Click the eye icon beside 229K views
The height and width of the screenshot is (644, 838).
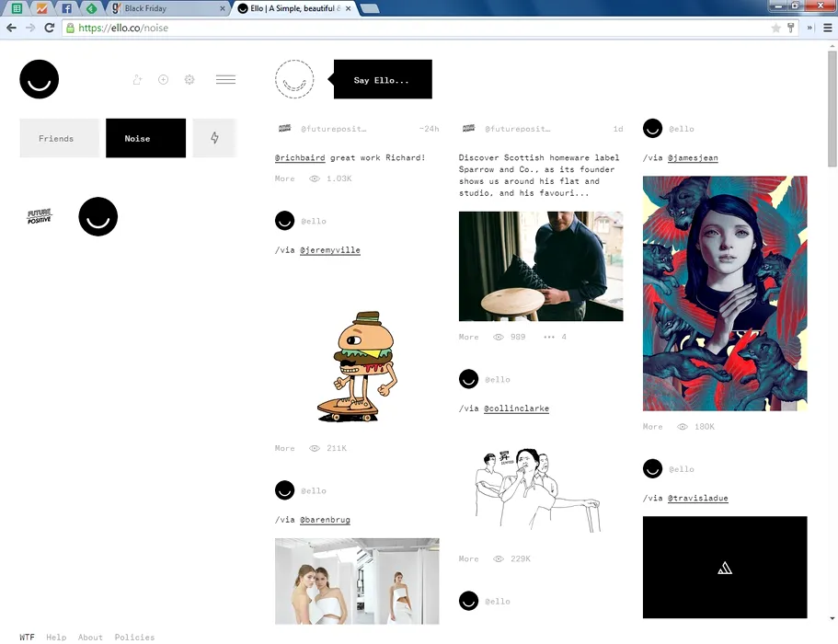pos(499,559)
